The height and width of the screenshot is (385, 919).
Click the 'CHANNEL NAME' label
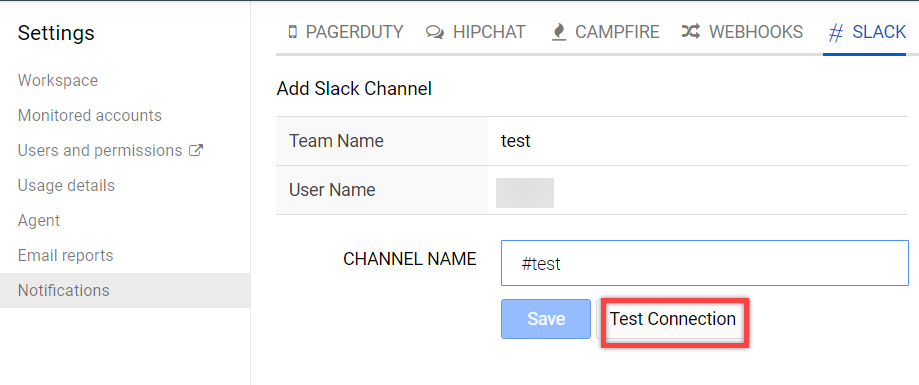410,260
